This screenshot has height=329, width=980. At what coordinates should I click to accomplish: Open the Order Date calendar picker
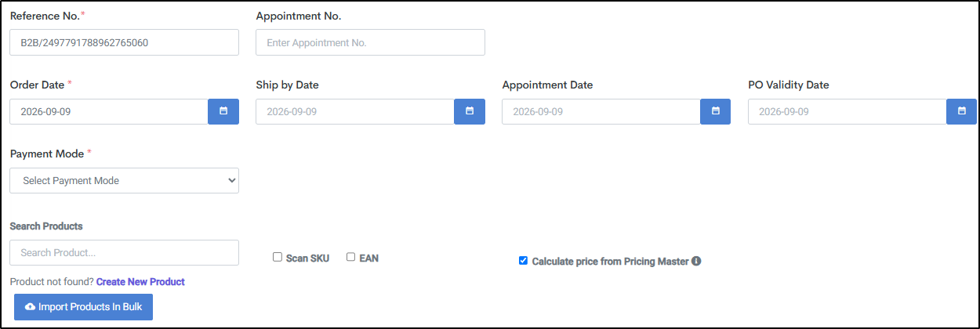point(223,111)
